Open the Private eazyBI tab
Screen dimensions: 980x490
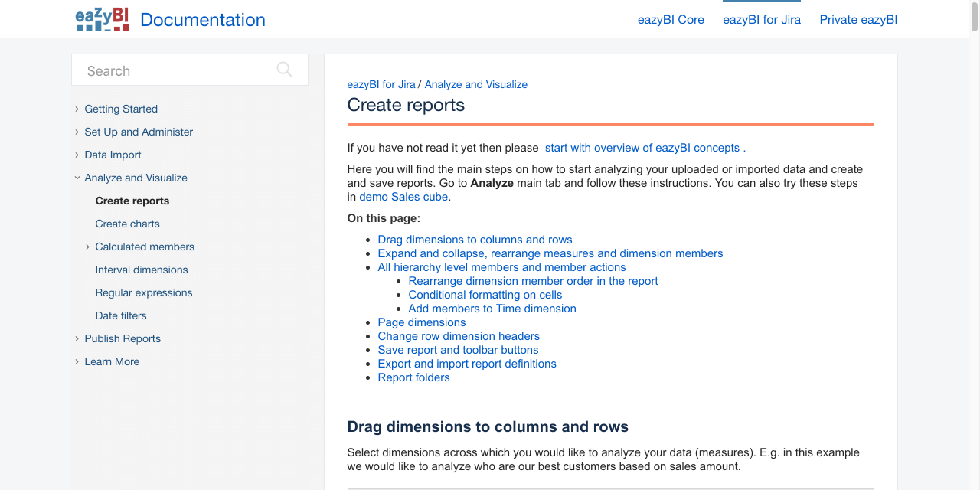(858, 20)
